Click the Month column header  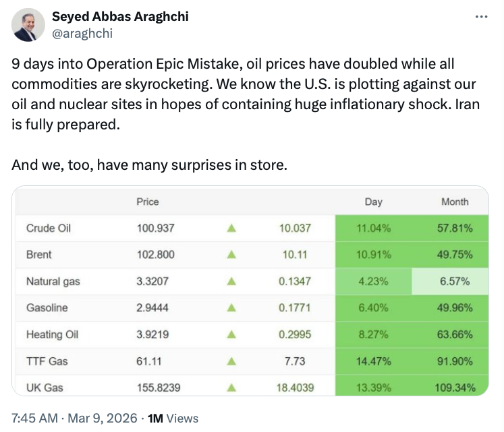[x=455, y=202]
